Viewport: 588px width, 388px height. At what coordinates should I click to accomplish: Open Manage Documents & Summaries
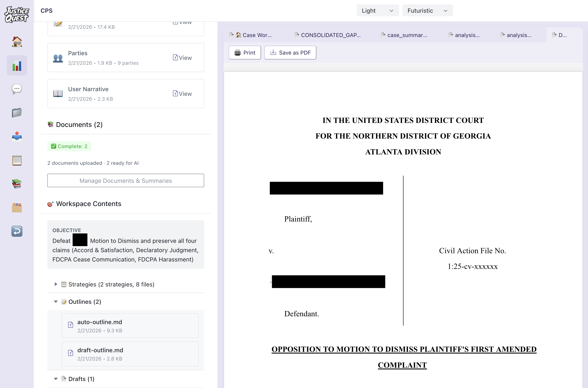(x=126, y=181)
